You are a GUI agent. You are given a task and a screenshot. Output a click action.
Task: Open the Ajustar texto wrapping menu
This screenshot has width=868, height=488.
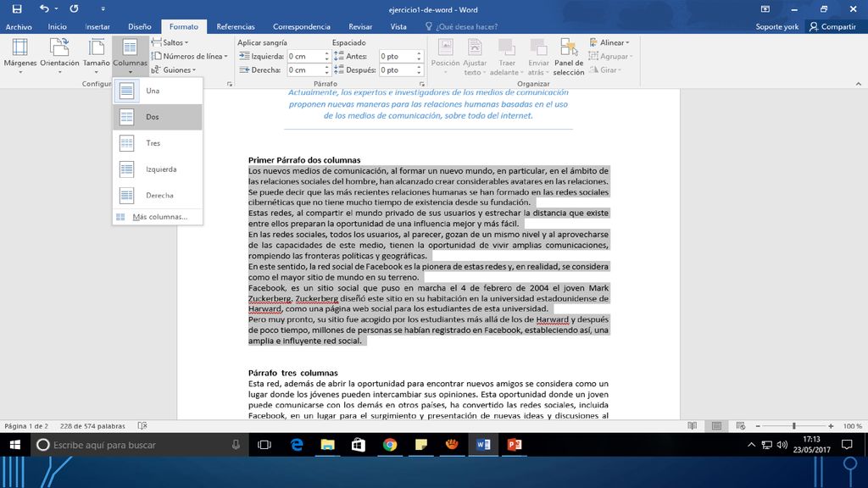[x=475, y=57]
